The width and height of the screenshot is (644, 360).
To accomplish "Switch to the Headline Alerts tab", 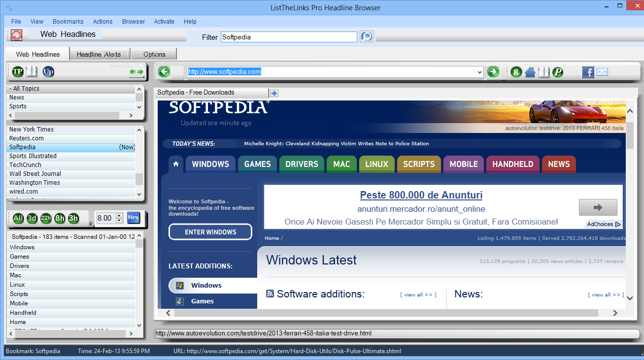I will 99,54.
